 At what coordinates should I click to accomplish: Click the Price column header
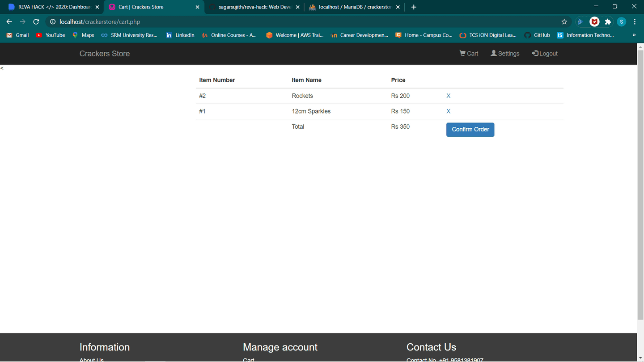point(398,80)
